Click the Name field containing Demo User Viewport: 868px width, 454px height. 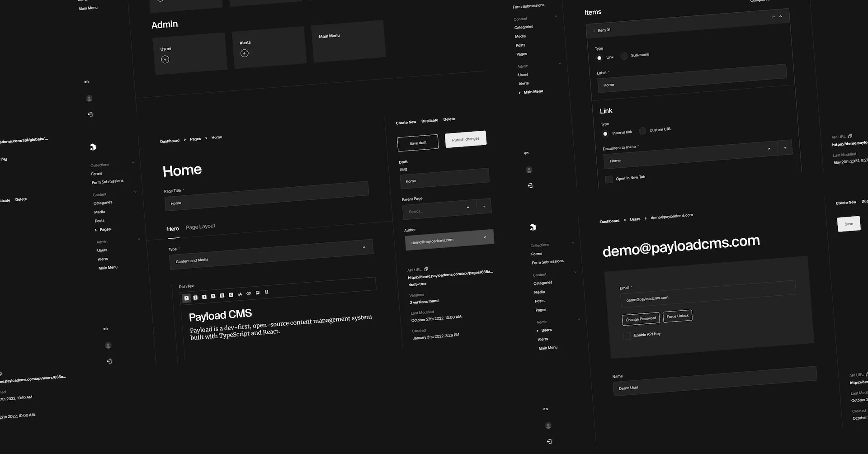click(x=715, y=381)
